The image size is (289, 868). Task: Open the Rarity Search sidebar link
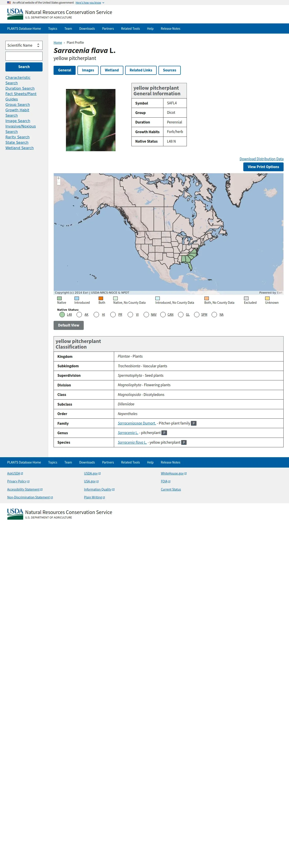coord(18,137)
